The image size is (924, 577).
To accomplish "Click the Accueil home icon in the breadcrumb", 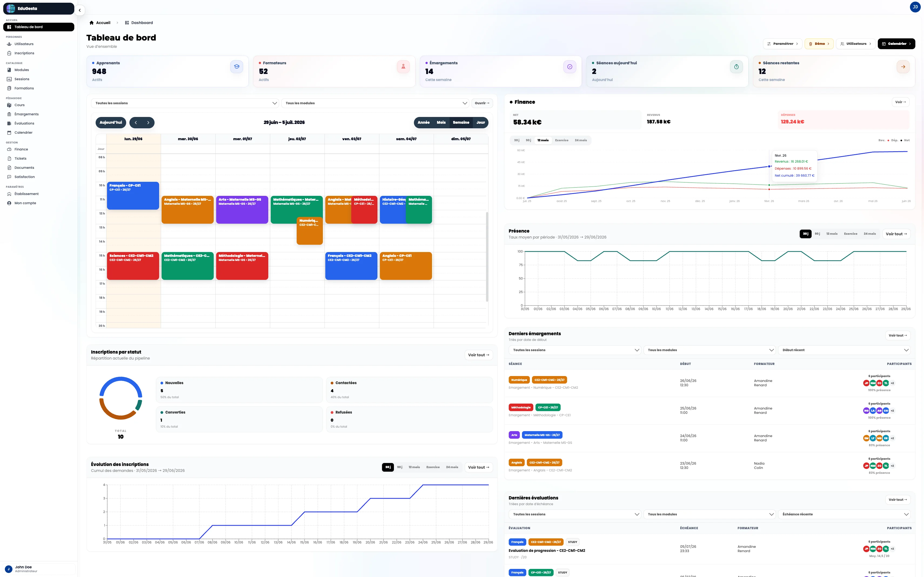I will [92, 23].
